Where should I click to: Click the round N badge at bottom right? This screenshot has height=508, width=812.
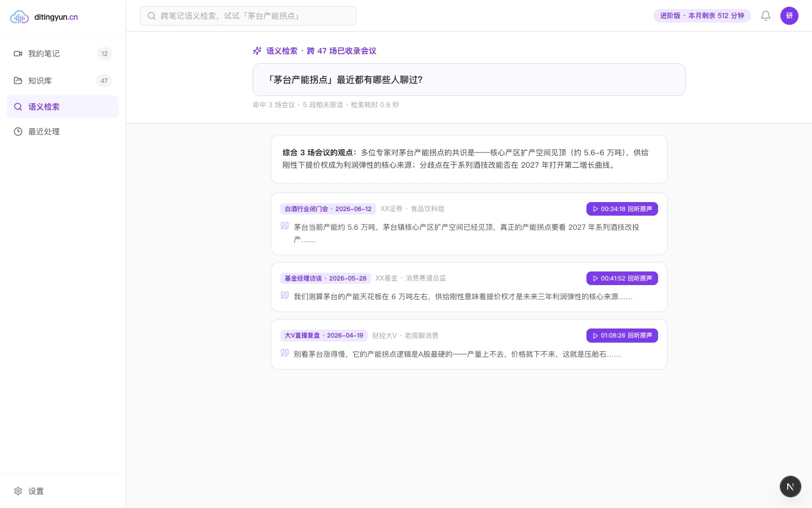(x=791, y=487)
